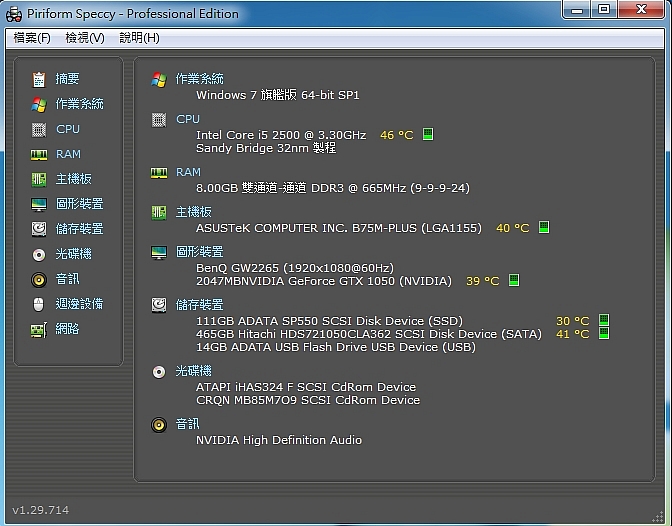Image resolution: width=672 pixels, height=526 pixels.
Task: Open the 作業系統 heading link in summary panel
Action: tap(199, 79)
